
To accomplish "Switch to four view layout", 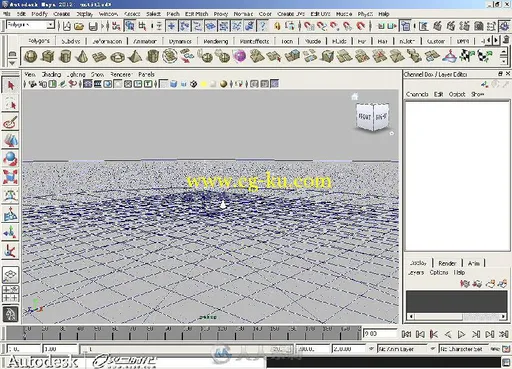I will [x=10, y=294].
